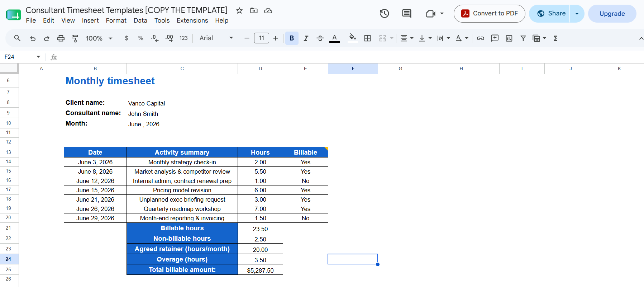Click the formula bar input

coord(351,57)
